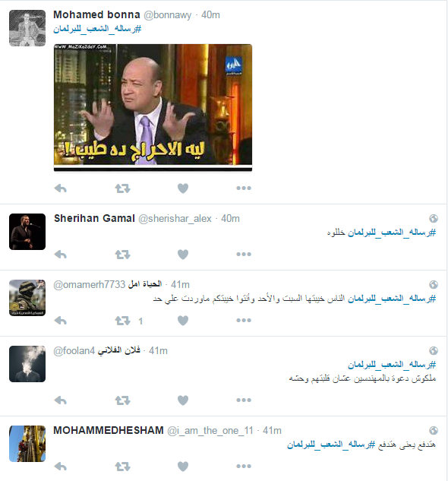Reply to the @foolan4 tweet

[61, 400]
